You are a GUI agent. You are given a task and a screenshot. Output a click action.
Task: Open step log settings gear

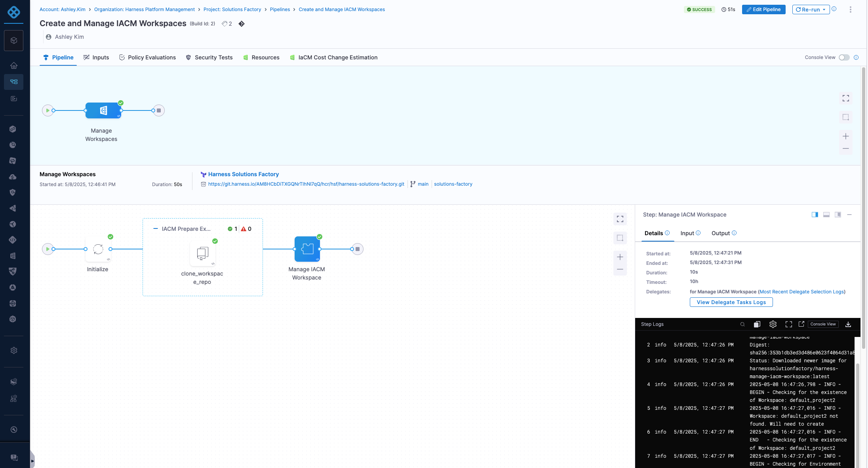point(773,324)
